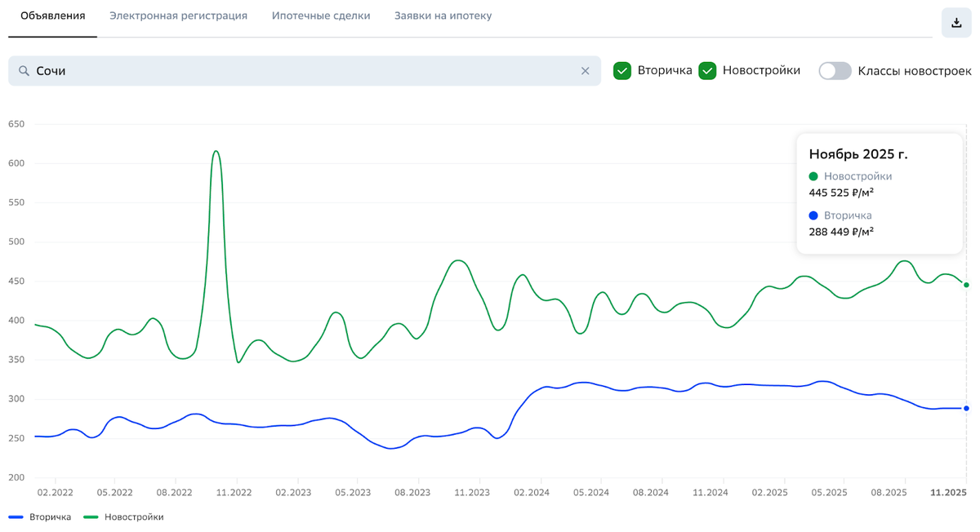Click the 11.2025 axis label
Screen dimensions: 980x532
pos(949,493)
